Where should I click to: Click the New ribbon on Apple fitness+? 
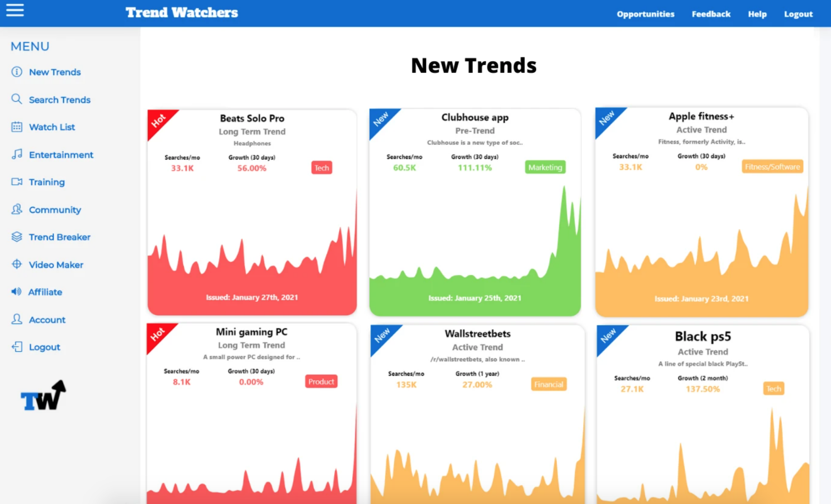point(606,118)
